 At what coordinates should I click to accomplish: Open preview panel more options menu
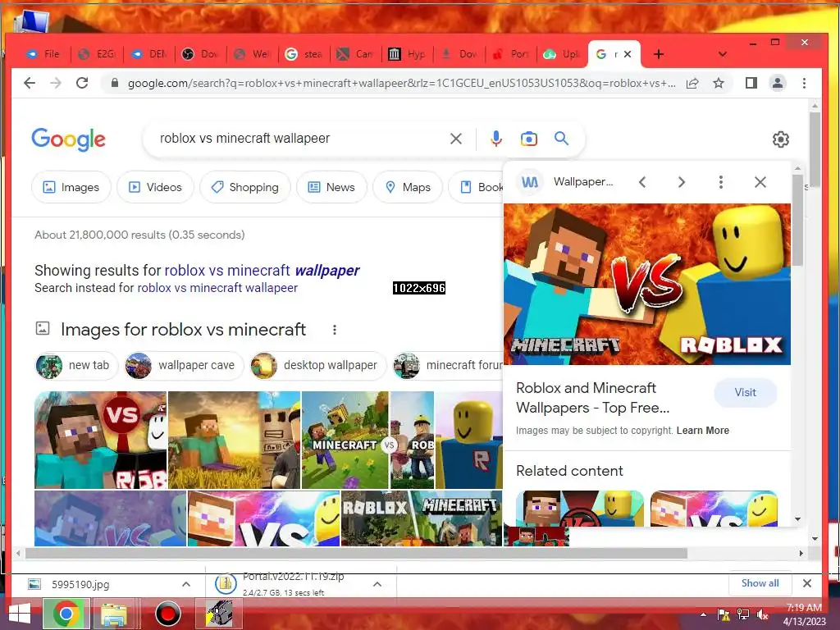coord(721,182)
